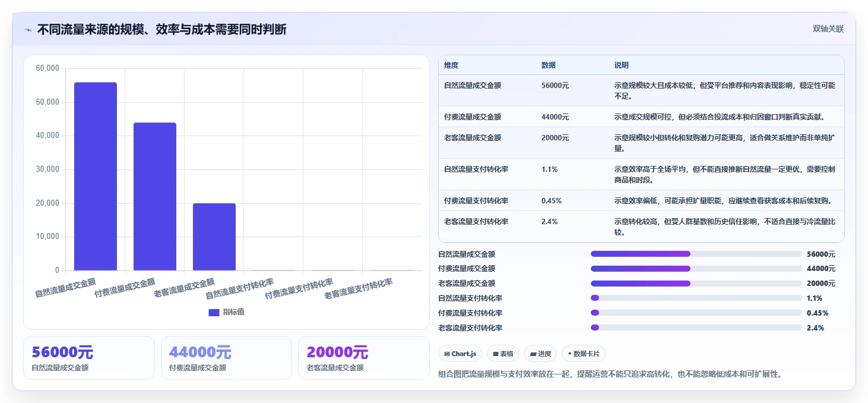Image resolution: width=868 pixels, height=403 pixels.
Task: Click the 60,000 y-axis label
Action: (47, 68)
